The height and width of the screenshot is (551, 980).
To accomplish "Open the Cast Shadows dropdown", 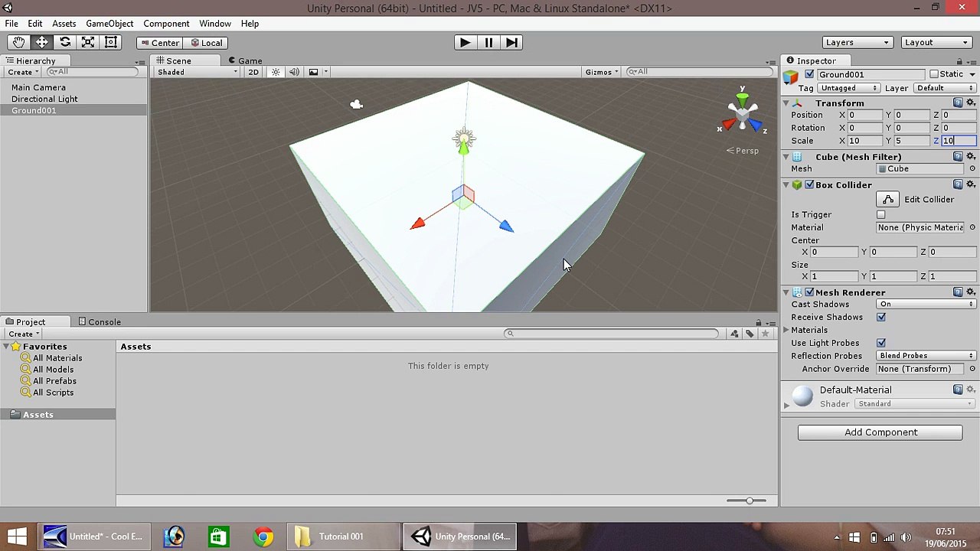I will point(926,305).
